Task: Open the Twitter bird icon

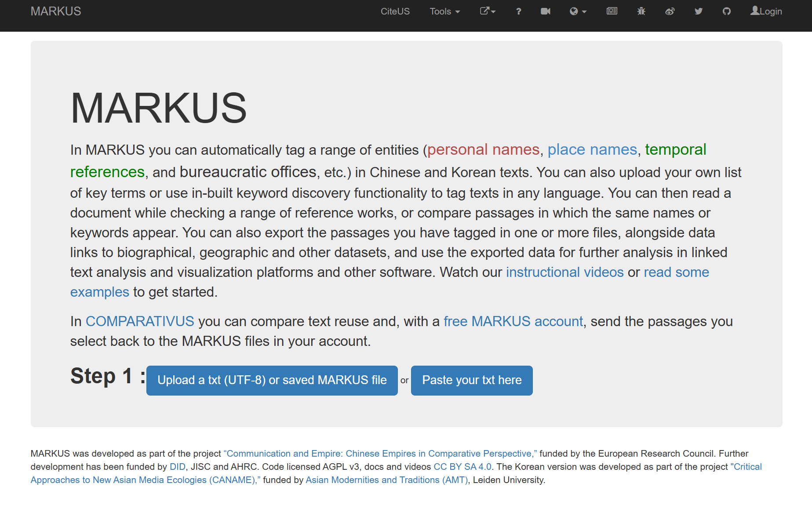Action: click(x=699, y=11)
